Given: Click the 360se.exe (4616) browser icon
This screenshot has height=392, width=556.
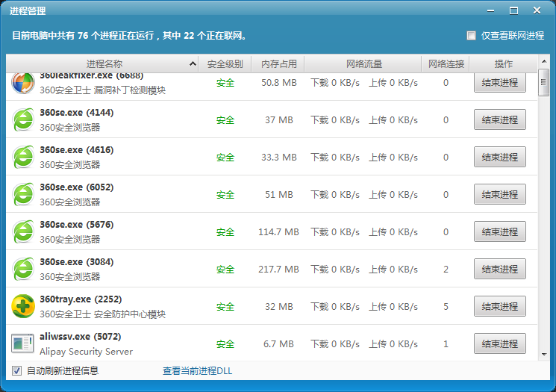Looking at the screenshot, I should (x=23, y=157).
